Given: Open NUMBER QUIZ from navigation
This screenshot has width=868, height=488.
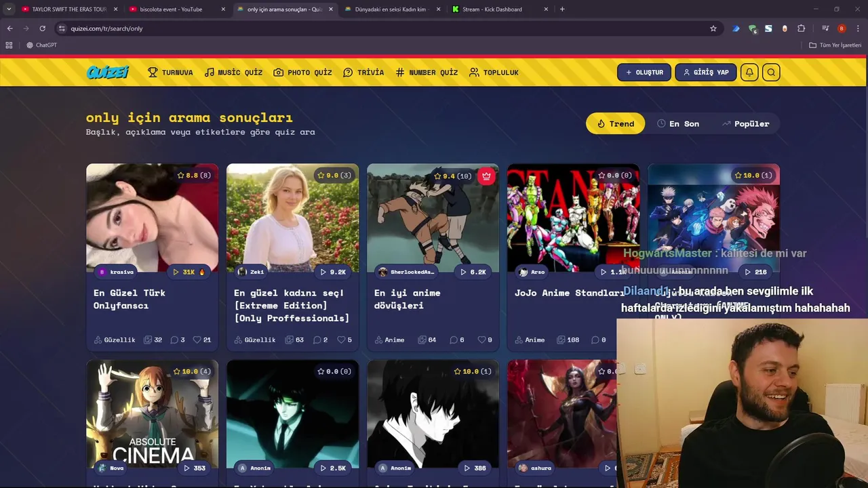Looking at the screenshot, I should point(427,73).
